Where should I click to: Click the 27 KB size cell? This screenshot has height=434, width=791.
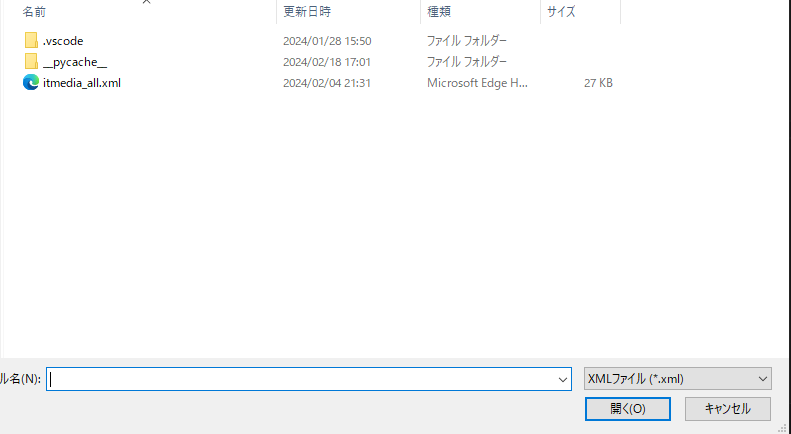pos(598,83)
